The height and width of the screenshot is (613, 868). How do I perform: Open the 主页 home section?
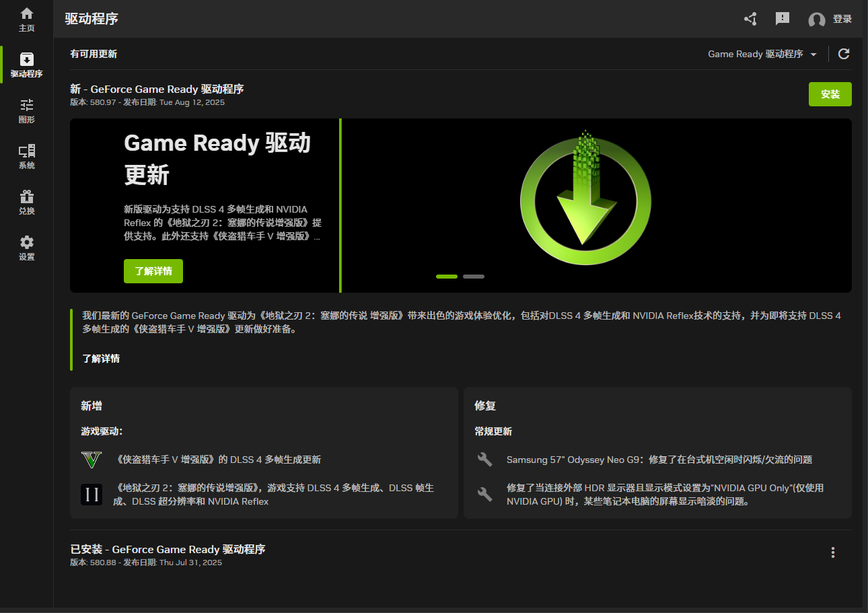click(27, 20)
